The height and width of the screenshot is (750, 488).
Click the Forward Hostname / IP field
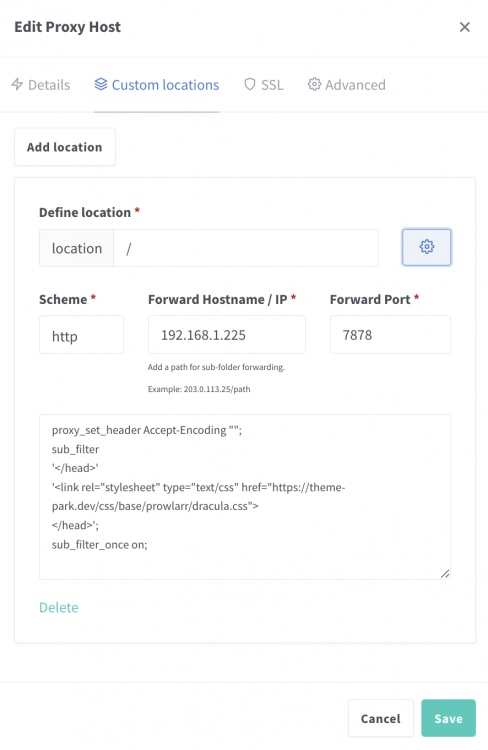(x=227, y=335)
